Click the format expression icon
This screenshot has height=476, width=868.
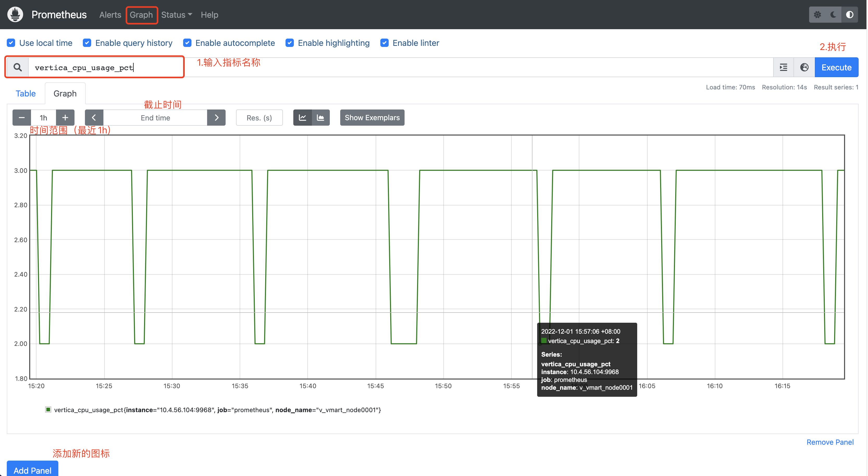(783, 68)
